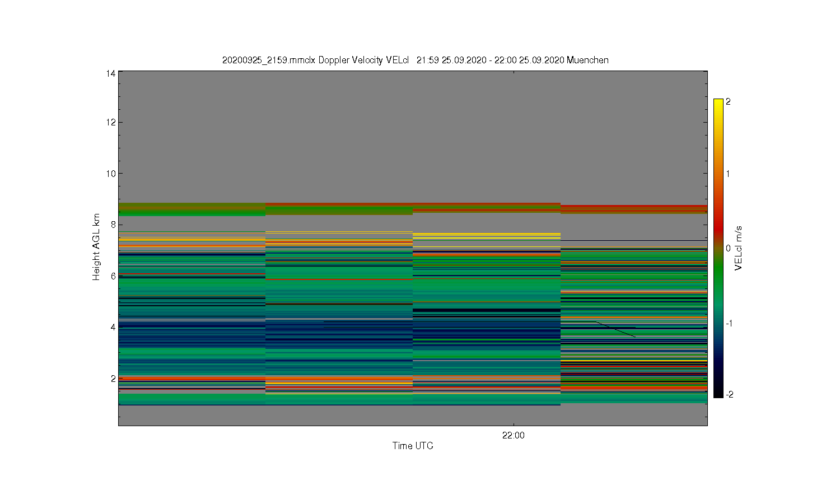
Task: Click the dark blue band near 4 km in first column
Action: pyautogui.click(x=192, y=330)
